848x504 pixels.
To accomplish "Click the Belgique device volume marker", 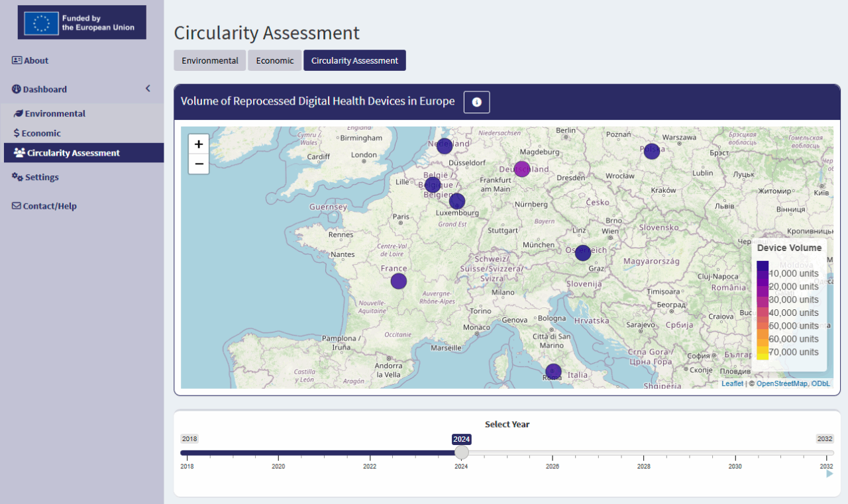I will coord(433,185).
